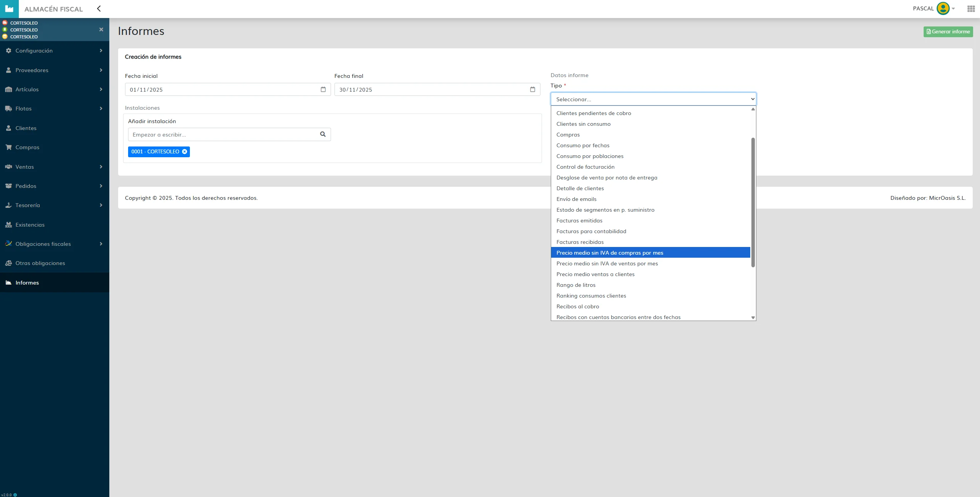Click the Fecha inicial date field
980x497 pixels.
click(228, 89)
